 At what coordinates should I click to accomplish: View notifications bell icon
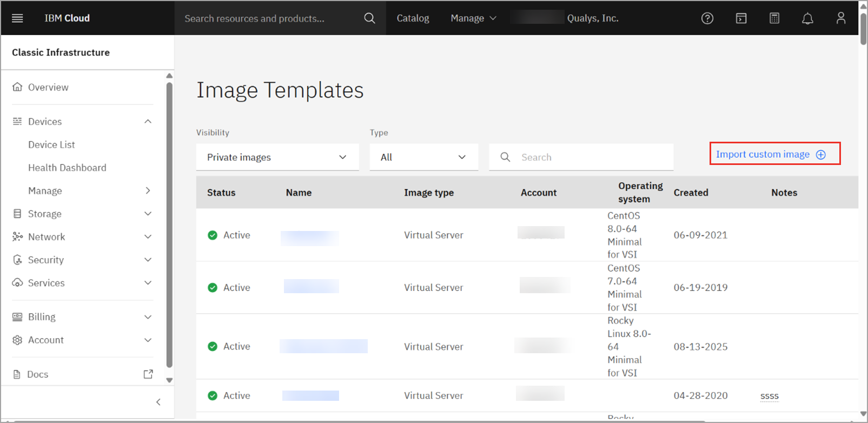807,18
